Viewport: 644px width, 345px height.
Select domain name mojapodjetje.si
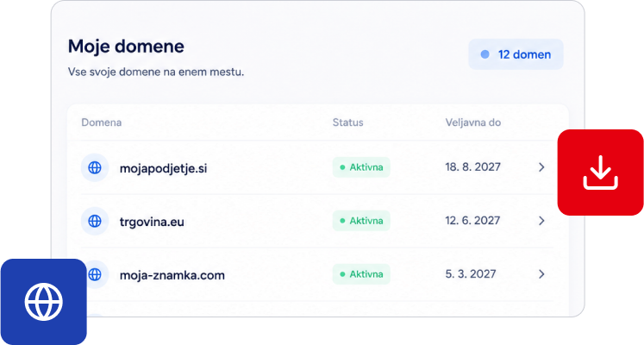164,168
